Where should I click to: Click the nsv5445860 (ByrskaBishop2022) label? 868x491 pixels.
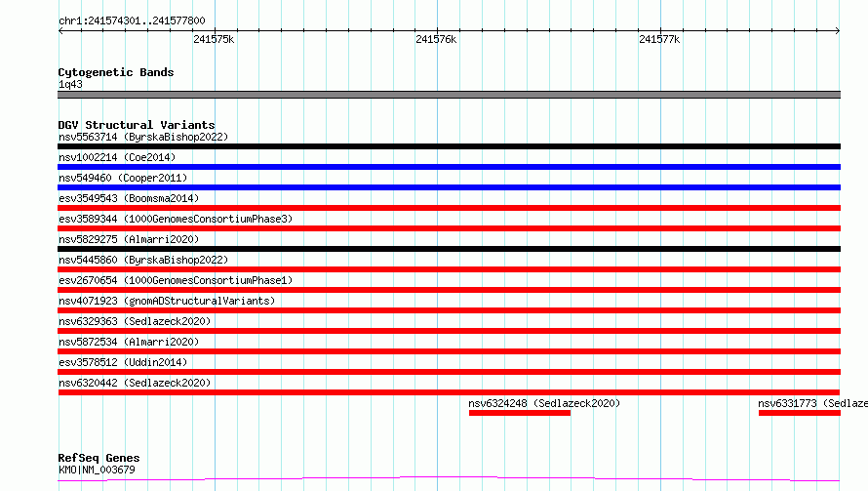[143, 260]
